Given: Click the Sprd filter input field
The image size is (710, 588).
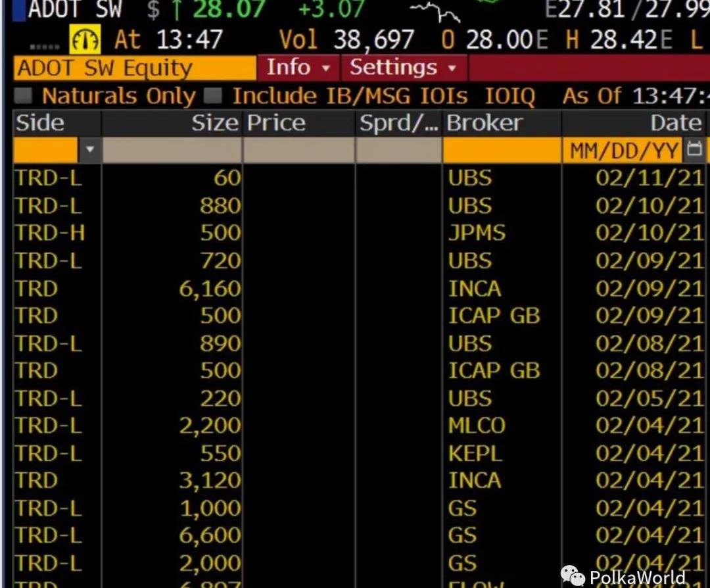Looking at the screenshot, I should click(398, 150).
